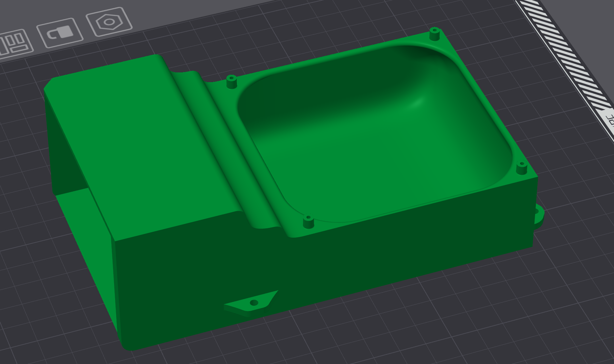Click the triangular mounting tab hole at bottom
This screenshot has width=614, height=364.
pyautogui.click(x=254, y=303)
